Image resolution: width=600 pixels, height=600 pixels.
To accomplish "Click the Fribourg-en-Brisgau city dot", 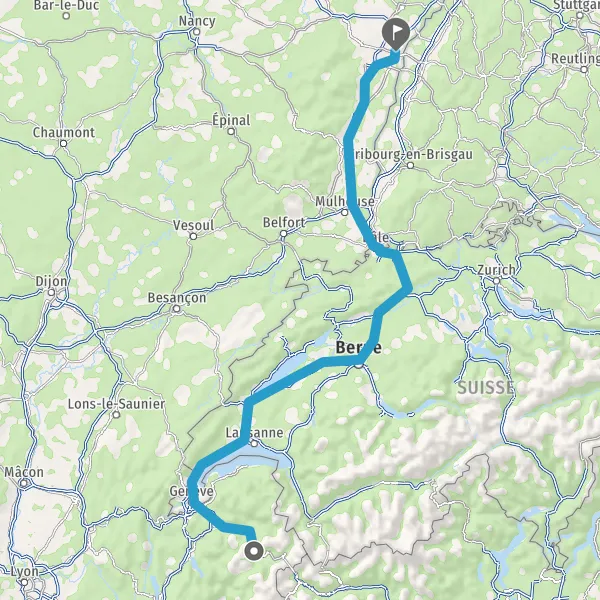I will [410, 165].
